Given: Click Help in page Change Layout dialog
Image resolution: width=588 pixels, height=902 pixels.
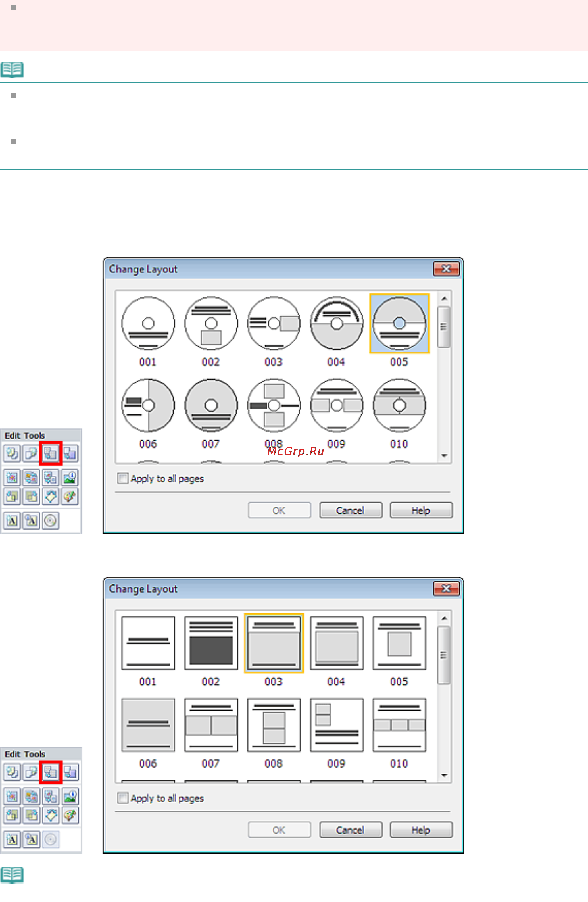Looking at the screenshot, I should pyautogui.click(x=421, y=830).
